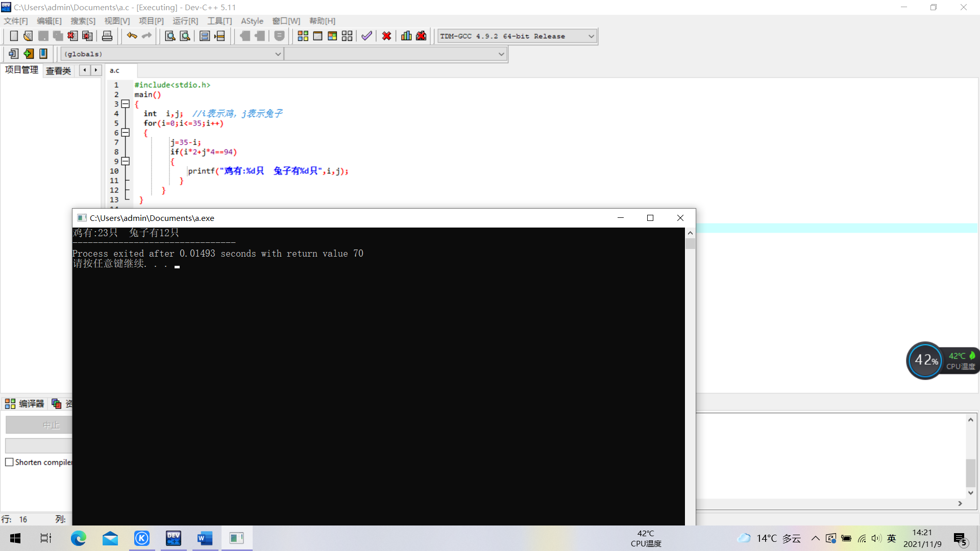This screenshot has height=551, width=980.
Task: Switch to the 查看类 tab
Action: (58, 71)
